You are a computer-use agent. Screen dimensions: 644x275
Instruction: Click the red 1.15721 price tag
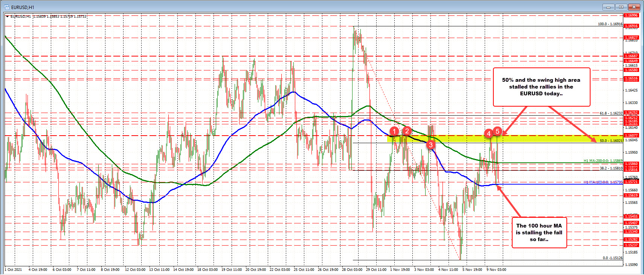(x=631, y=182)
